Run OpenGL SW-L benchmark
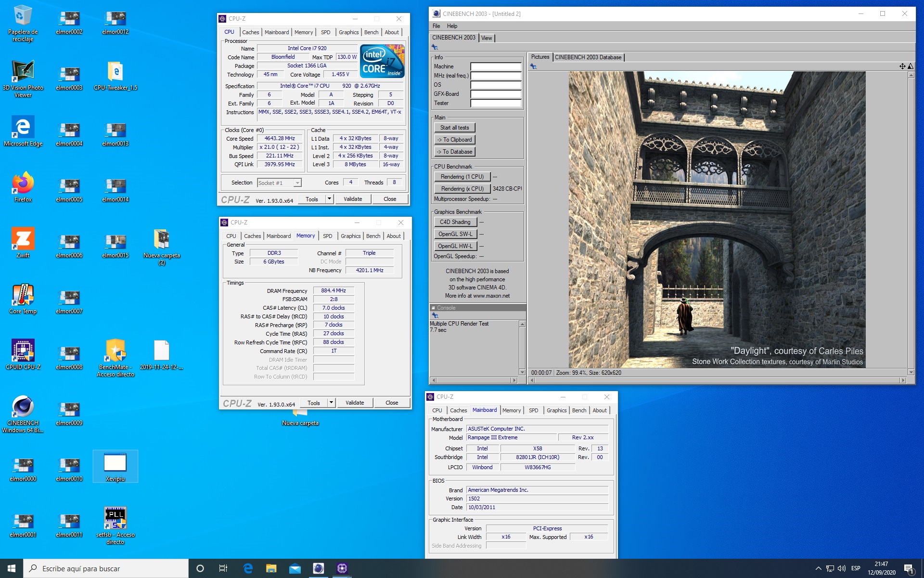Screen dimensions: 924x578 coord(455,234)
